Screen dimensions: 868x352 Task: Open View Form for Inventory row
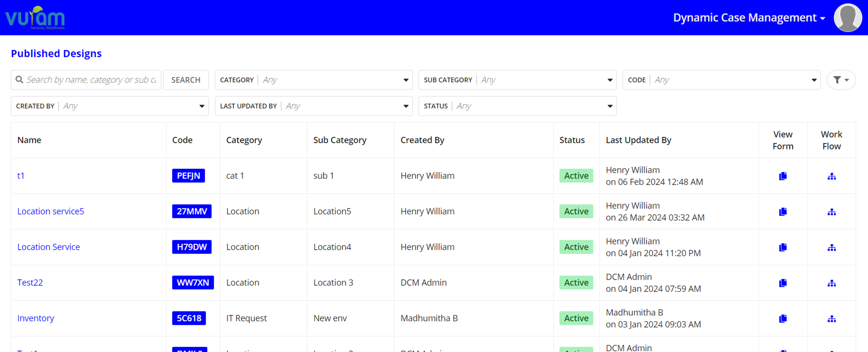783,319
